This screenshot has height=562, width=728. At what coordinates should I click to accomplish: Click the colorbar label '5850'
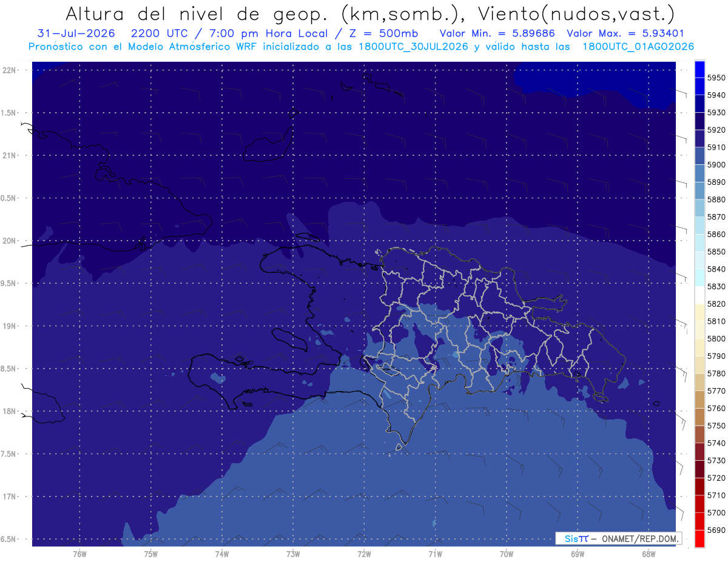point(716,252)
